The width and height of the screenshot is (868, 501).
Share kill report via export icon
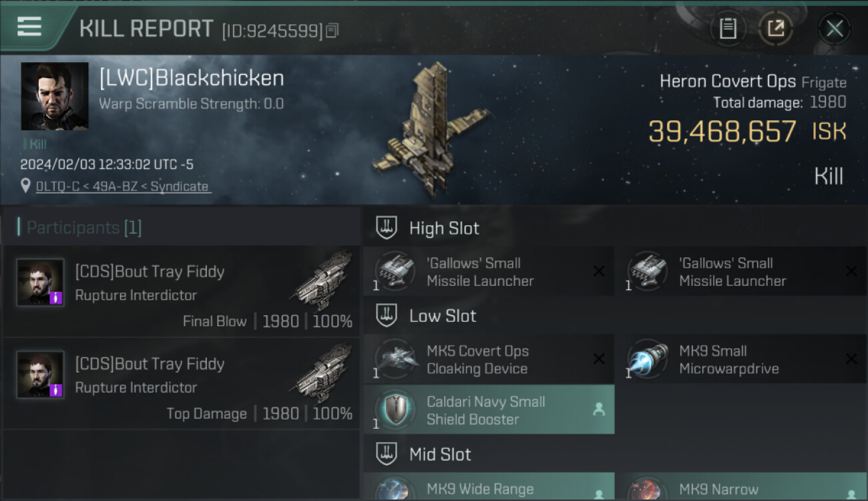pyautogui.click(x=775, y=29)
